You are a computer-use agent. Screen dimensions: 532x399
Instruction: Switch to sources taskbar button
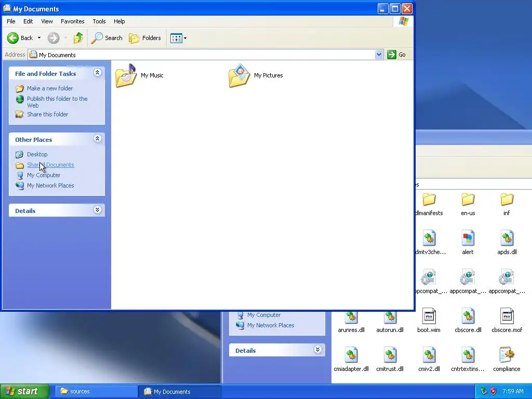(x=96, y=392)
